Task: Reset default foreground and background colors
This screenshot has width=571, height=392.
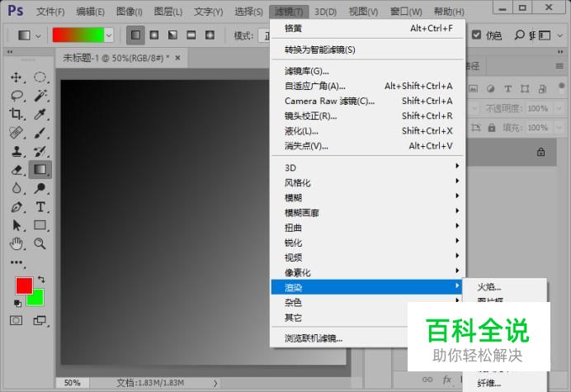Action: click(x=17, y=303)
